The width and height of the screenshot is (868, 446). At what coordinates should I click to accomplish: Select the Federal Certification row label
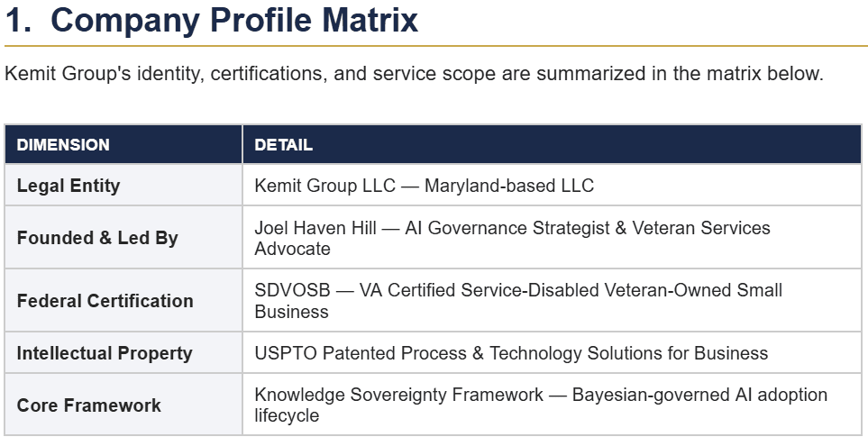pyautogui.click(x=105, y=301)
